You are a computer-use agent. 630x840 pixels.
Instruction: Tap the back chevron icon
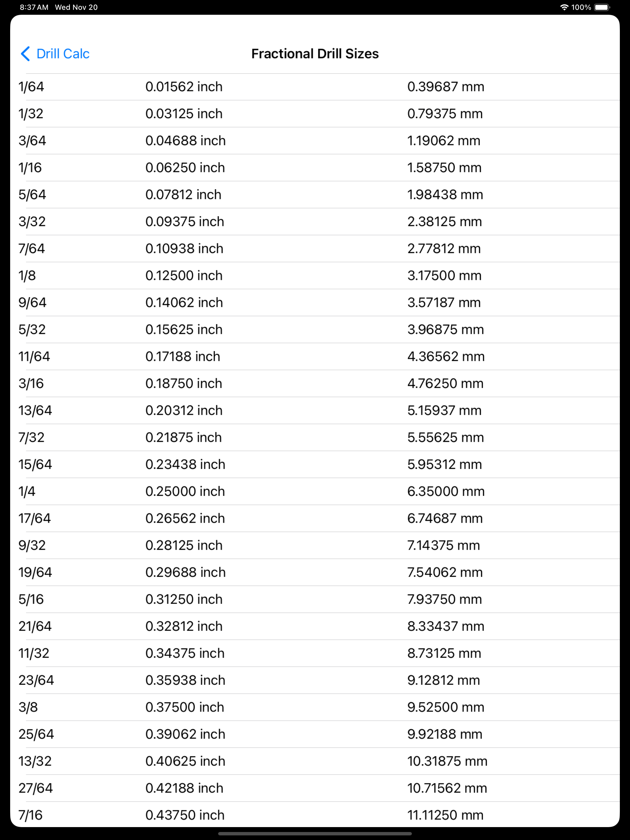pyautogui.click(x=26, y=54)
